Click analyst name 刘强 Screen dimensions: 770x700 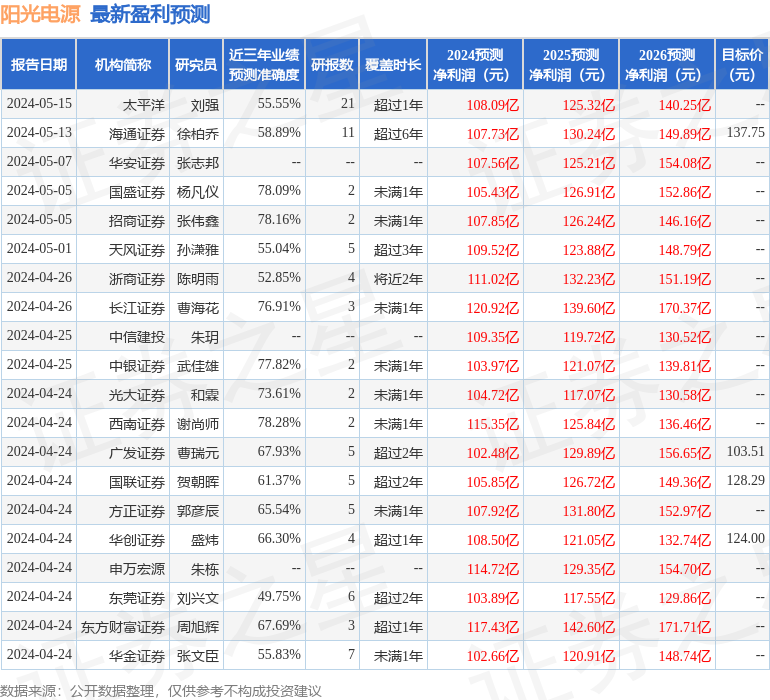[x=205, y=105]
